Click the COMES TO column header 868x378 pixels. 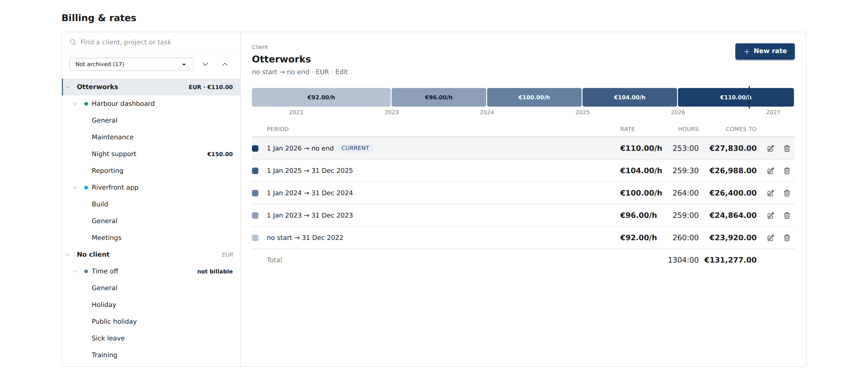tap(741, 129)
